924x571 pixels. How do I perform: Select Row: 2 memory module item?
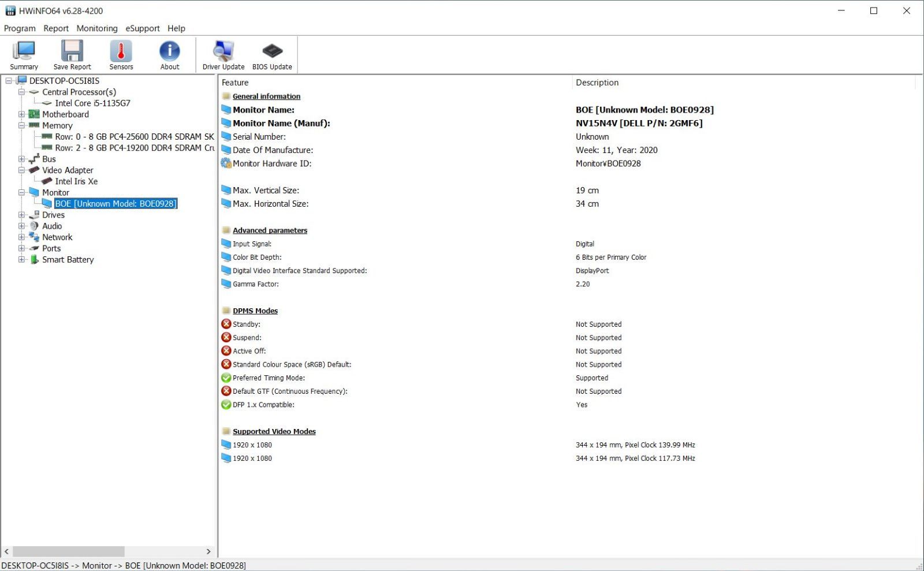click(x=135, y=148)
